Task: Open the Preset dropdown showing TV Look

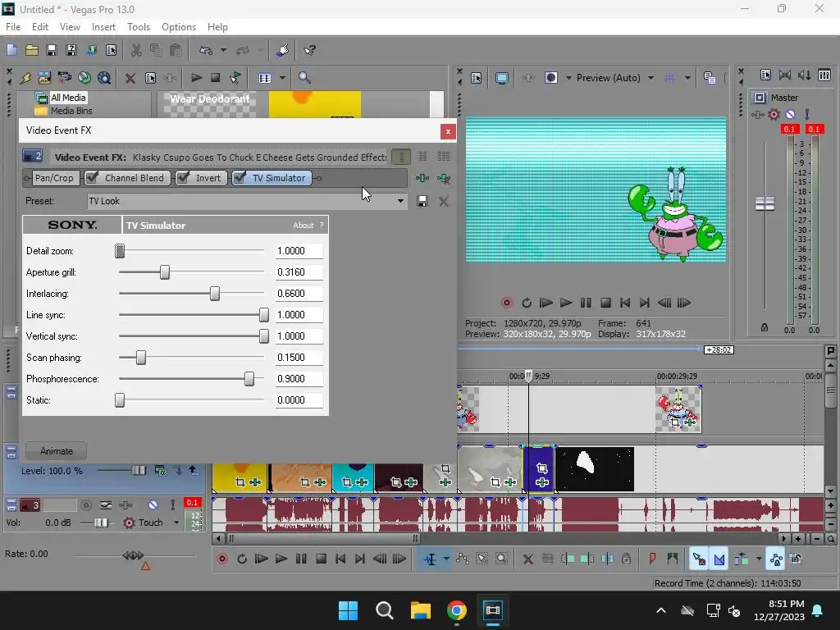Action: pyautogui.click(x=400, y=202)
